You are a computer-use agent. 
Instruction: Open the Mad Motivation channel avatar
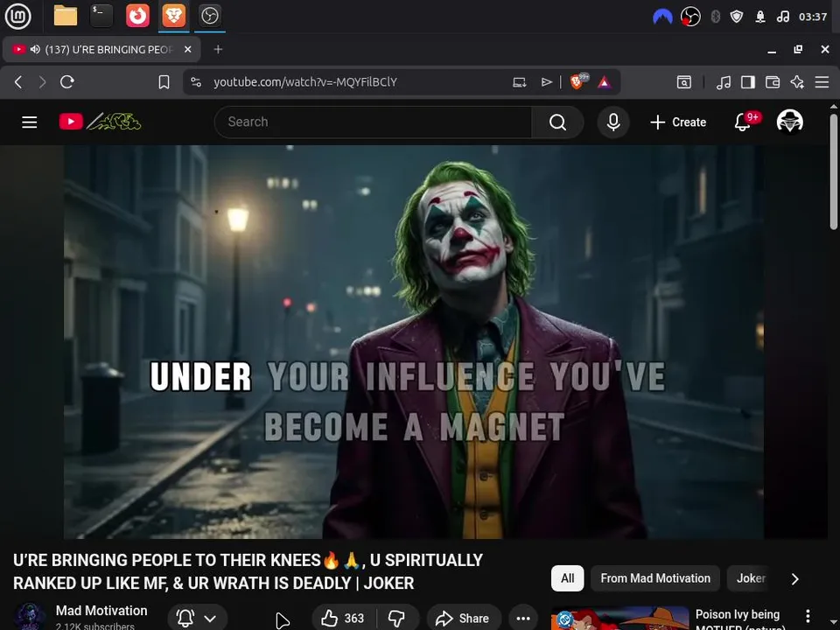(x=29, y=616)
